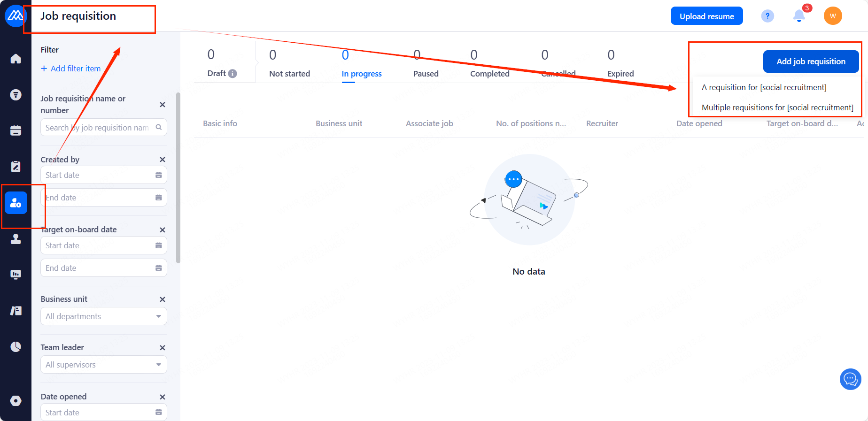868x421 pixels.
Task: Click the calendar icon in sidebar
Action: (x=16, y=130)
